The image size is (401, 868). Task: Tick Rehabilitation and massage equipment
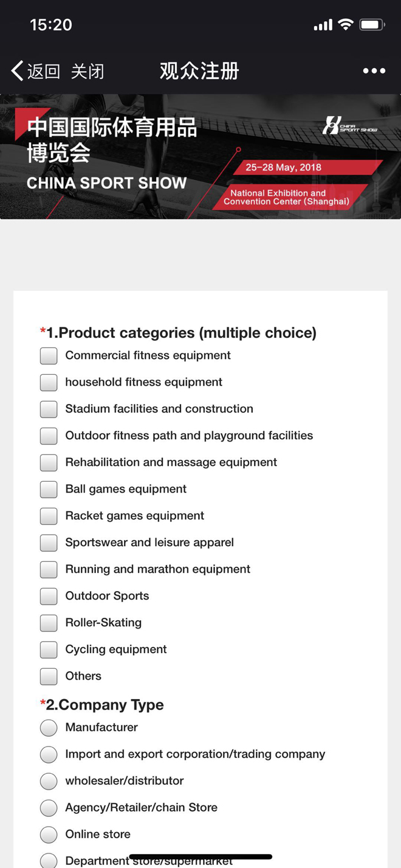49,463
